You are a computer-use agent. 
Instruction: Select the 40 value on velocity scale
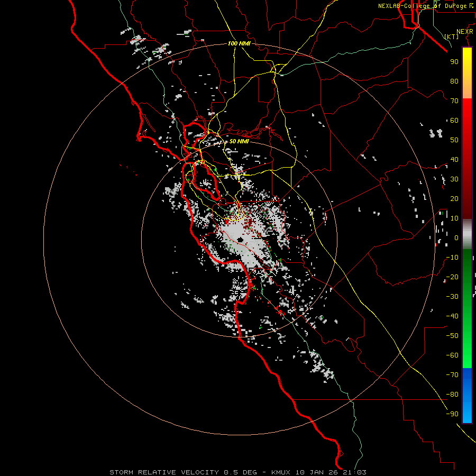[x=454, y=160]
